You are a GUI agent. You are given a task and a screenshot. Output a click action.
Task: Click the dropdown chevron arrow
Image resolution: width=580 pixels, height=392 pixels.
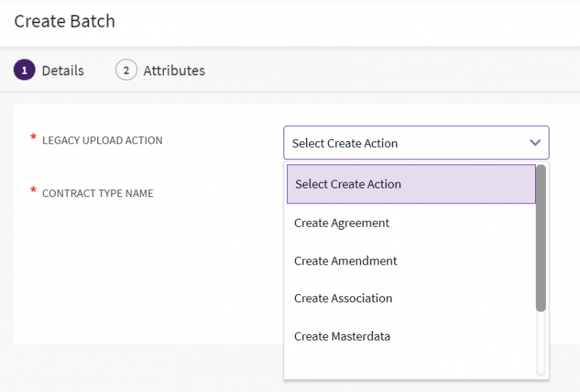[x=535, y=143]
